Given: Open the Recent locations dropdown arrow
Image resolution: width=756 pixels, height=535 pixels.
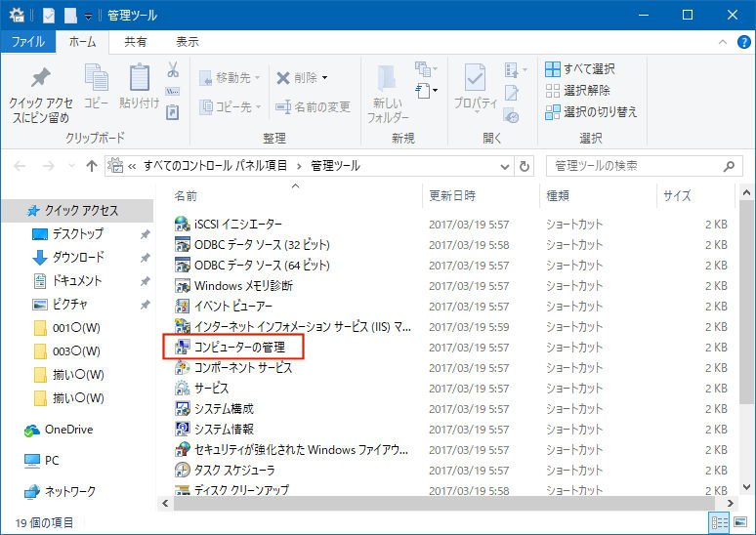Looking at the screenshot, I should point(71,166).
